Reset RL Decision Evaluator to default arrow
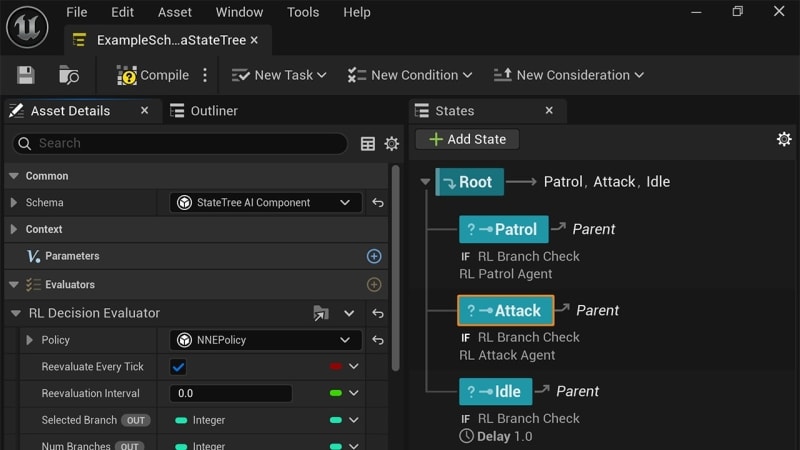This screenshot has width=800, height=450. click(378, 313)
